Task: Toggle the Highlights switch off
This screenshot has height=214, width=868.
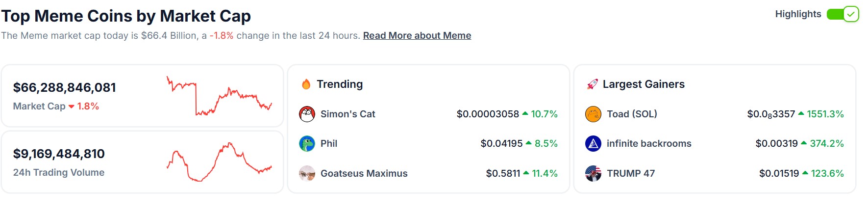Action: [843, 14]
